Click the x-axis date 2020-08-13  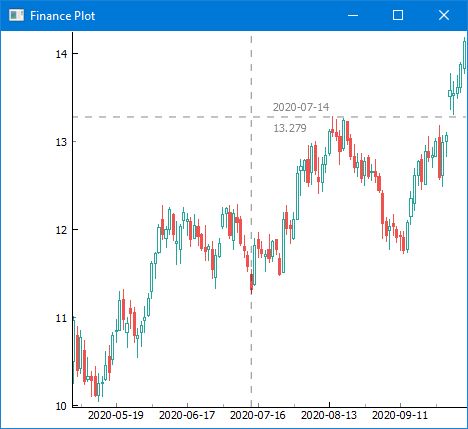[329, 415]
